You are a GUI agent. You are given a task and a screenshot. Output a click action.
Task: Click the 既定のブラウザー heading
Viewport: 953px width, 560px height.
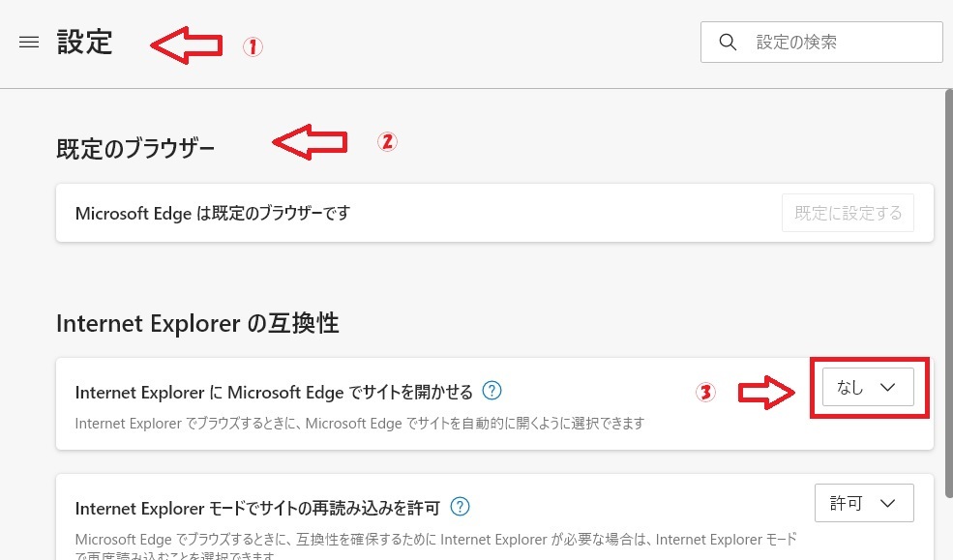click(x=135, y=149)
